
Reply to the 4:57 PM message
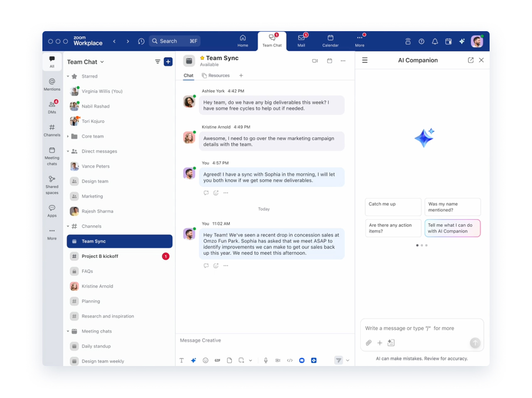(x=206, y=193)
